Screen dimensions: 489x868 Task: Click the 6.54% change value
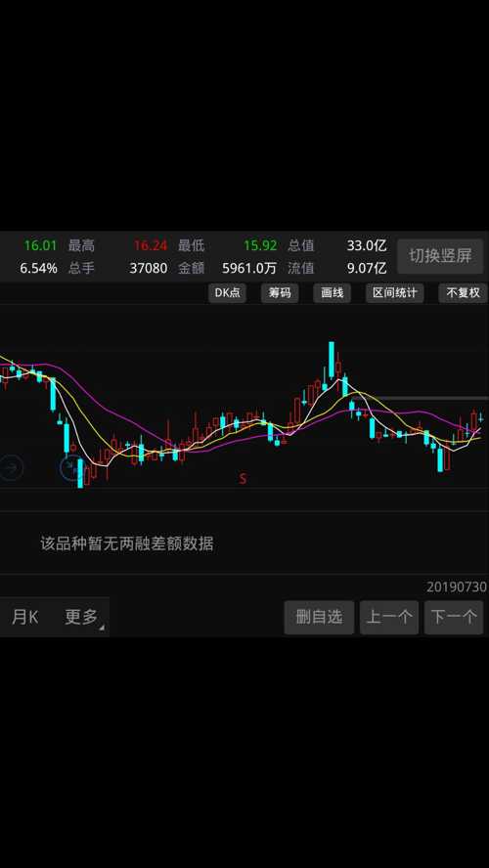coord(39,269)
